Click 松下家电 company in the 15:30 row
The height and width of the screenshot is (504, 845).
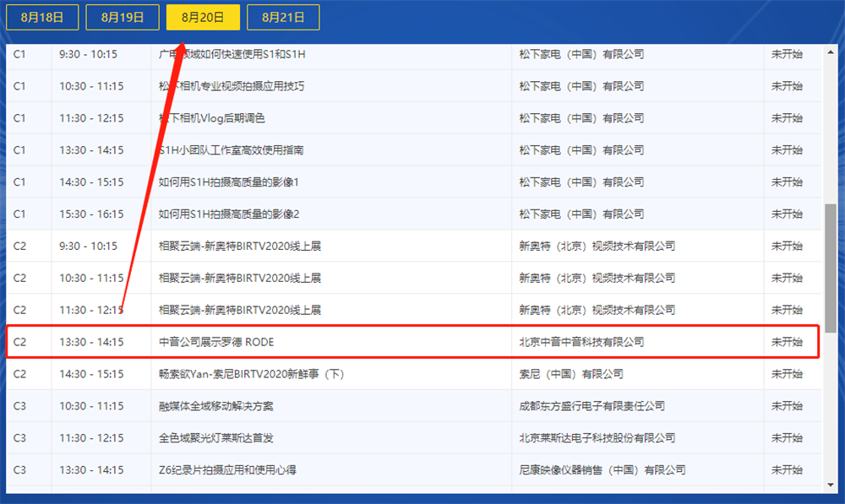pyautogui.click(x=581, y=214)
